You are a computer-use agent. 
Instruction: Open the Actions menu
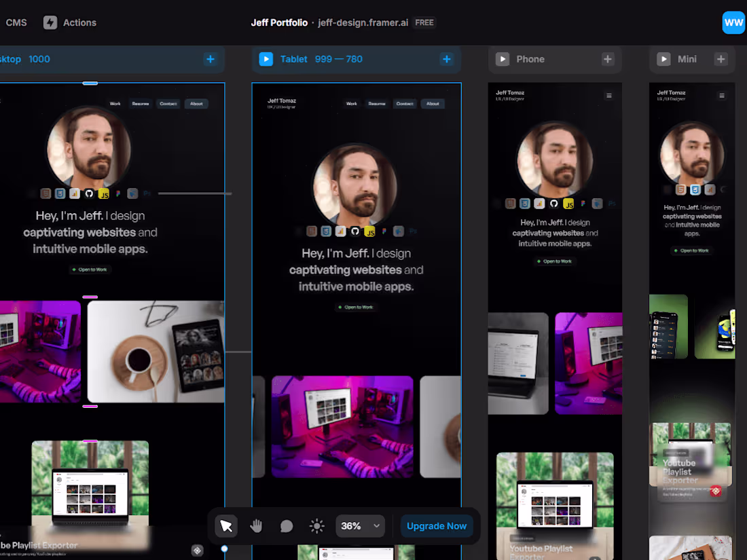point(79,22)
